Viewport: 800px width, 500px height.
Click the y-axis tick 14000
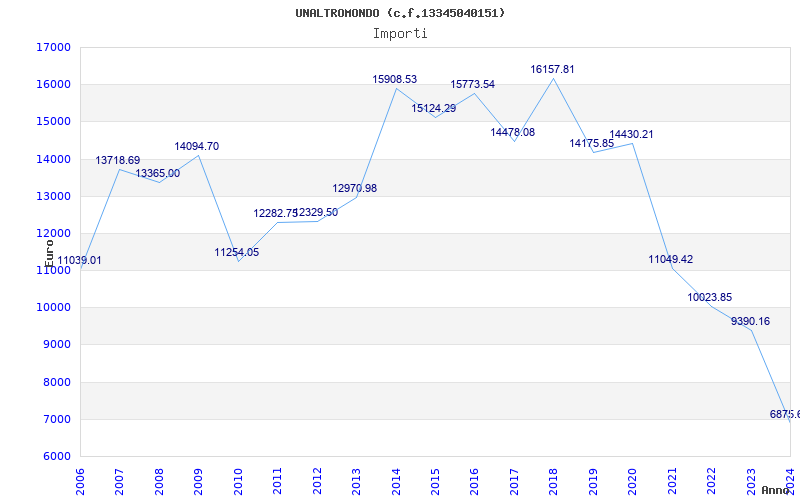click(x=53, y=159)
